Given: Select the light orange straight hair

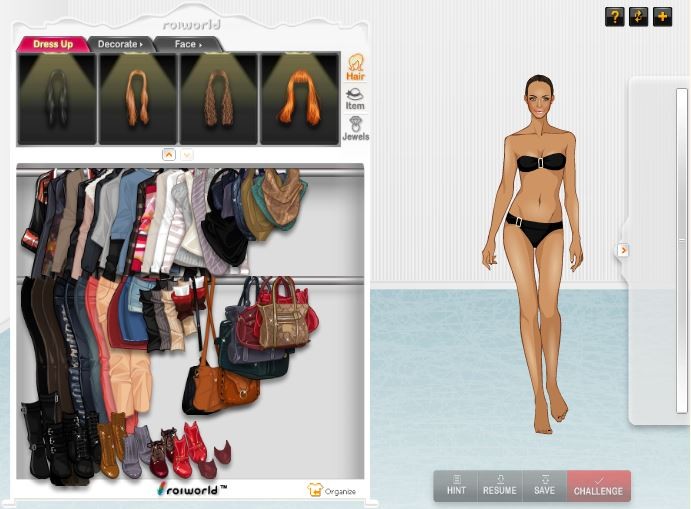Looking at the screenshot, I should tap(138, 99).
